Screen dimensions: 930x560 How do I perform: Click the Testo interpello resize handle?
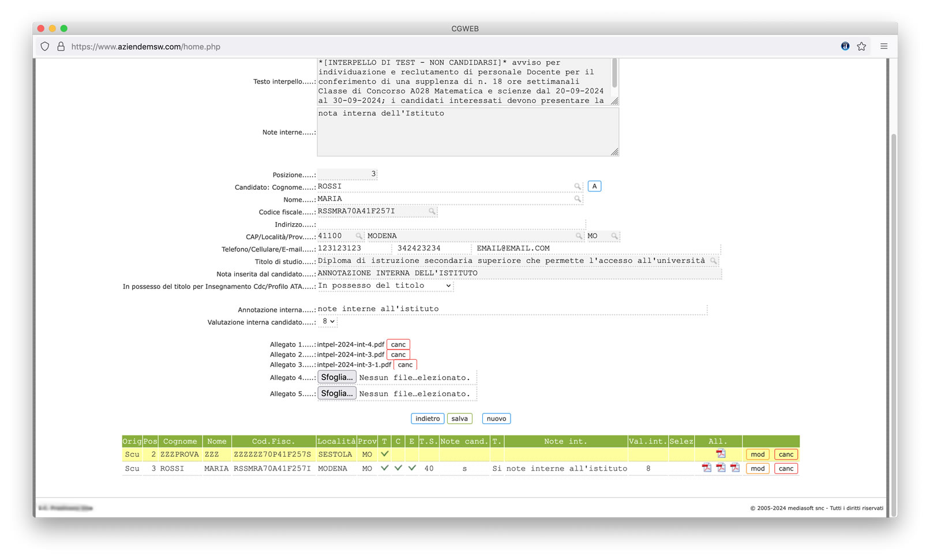[x=614, y=101]
